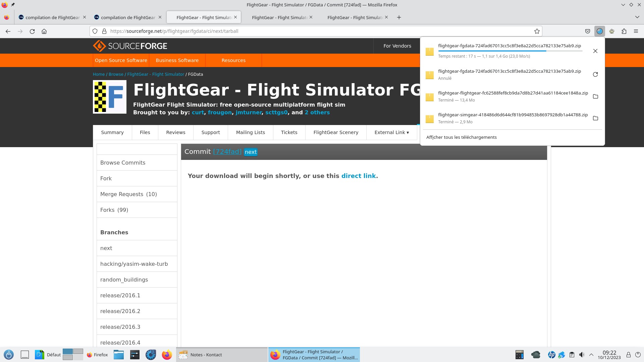Click the direct link for download

click(359, 176)
